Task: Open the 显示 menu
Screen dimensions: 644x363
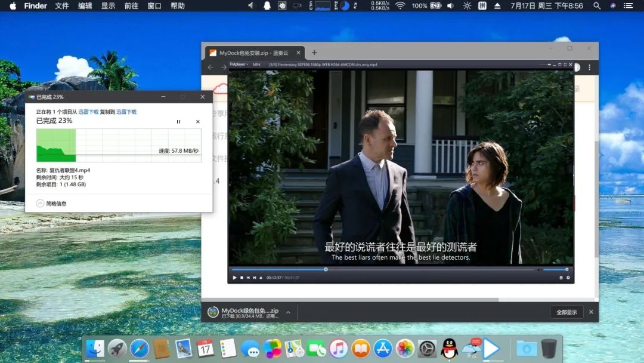Action: [x=108, y=6]
